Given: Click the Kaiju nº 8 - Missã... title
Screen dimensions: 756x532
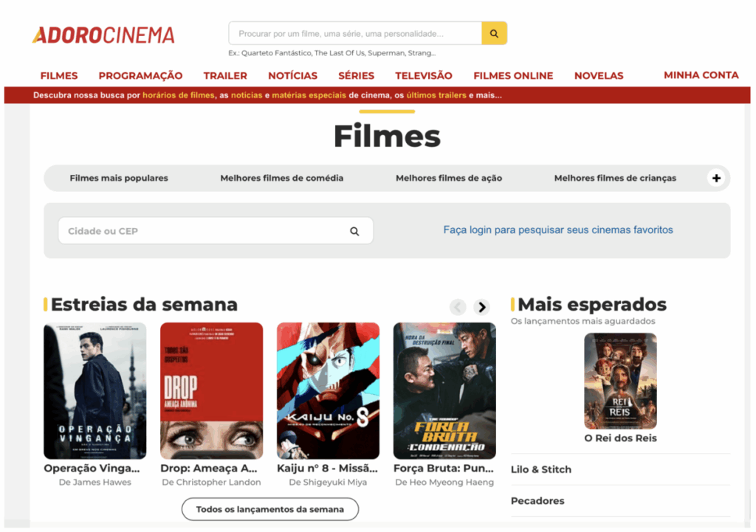Looking at the screenshot, I should [327, 469].
